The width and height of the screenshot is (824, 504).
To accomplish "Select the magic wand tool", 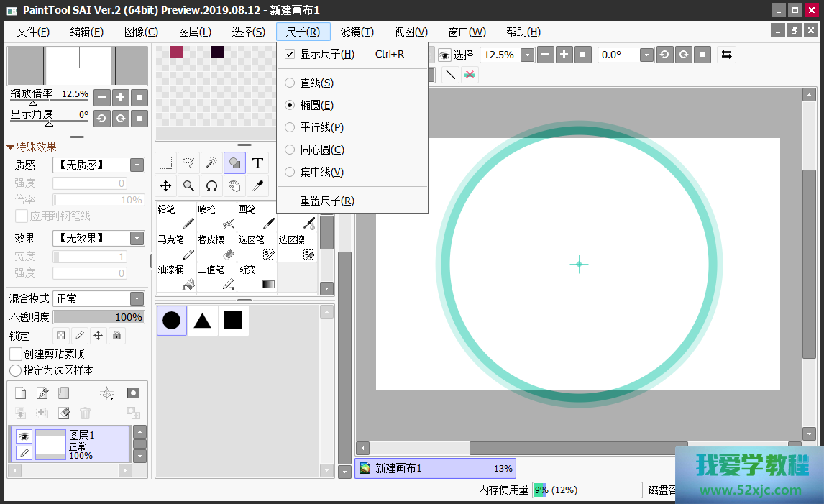I will coord(211,163).
